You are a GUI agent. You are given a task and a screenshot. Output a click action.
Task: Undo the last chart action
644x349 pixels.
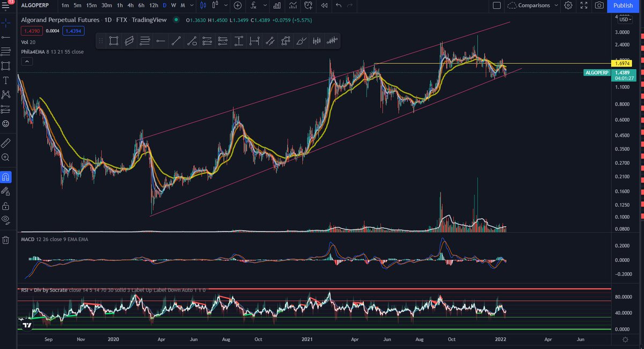pyautogui.click(x=338, y=5)
